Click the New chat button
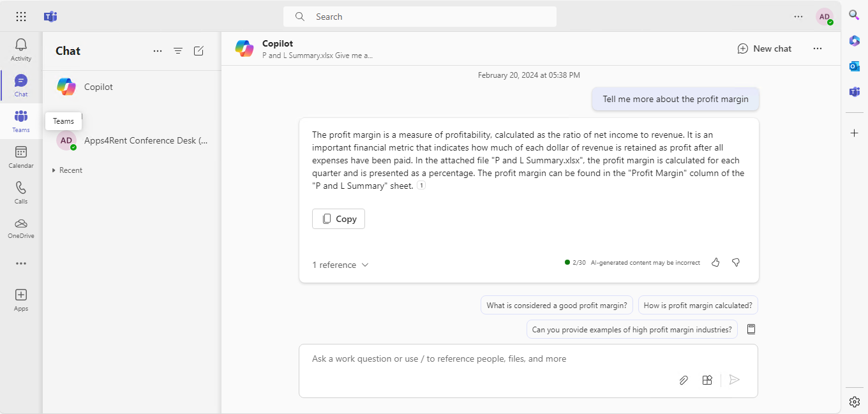 765,48
